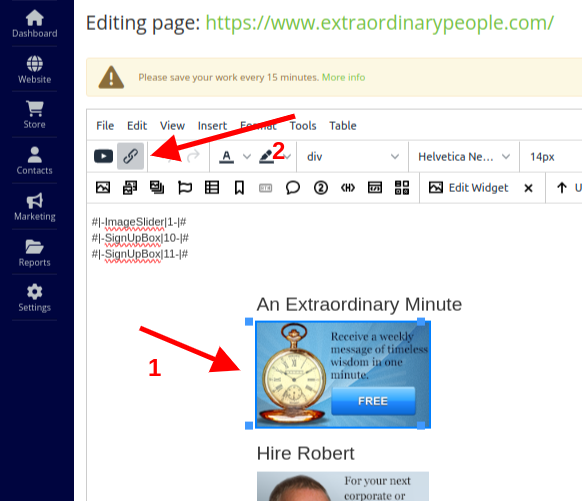The width and height of the screenshot is (582, 501).
Task: Click the insert image icon in second toolbar row
Action: 103,187
